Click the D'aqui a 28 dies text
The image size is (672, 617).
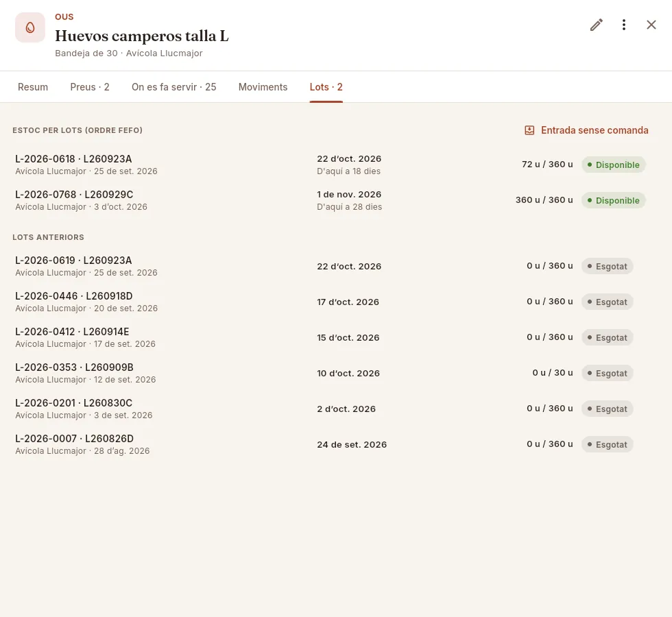point(350,207)
